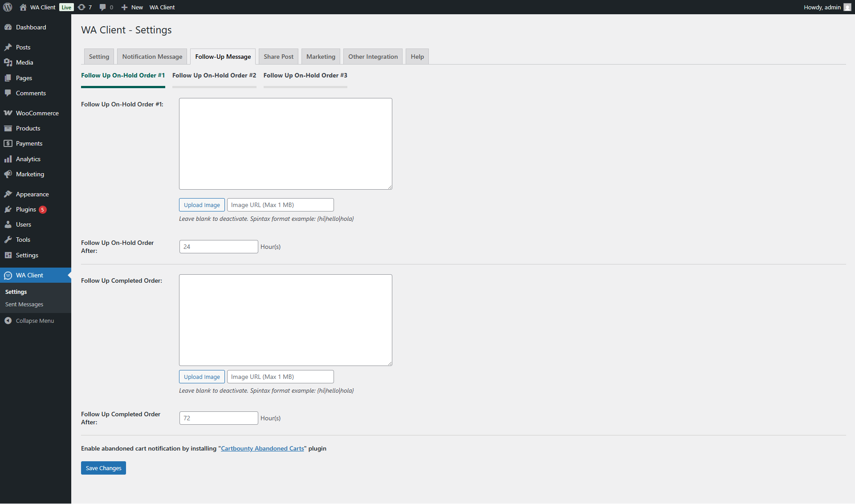Select Follow Up On-Hold Order #2 subtab
The width and height of the screenshot is (855, 504).
(x=214, y=75)
